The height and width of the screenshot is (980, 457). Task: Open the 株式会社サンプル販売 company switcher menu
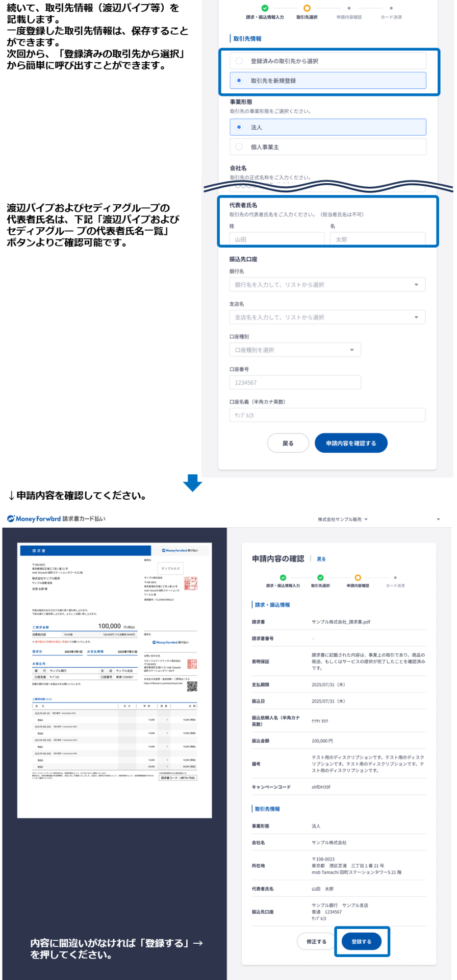click(x=343, y=519)
